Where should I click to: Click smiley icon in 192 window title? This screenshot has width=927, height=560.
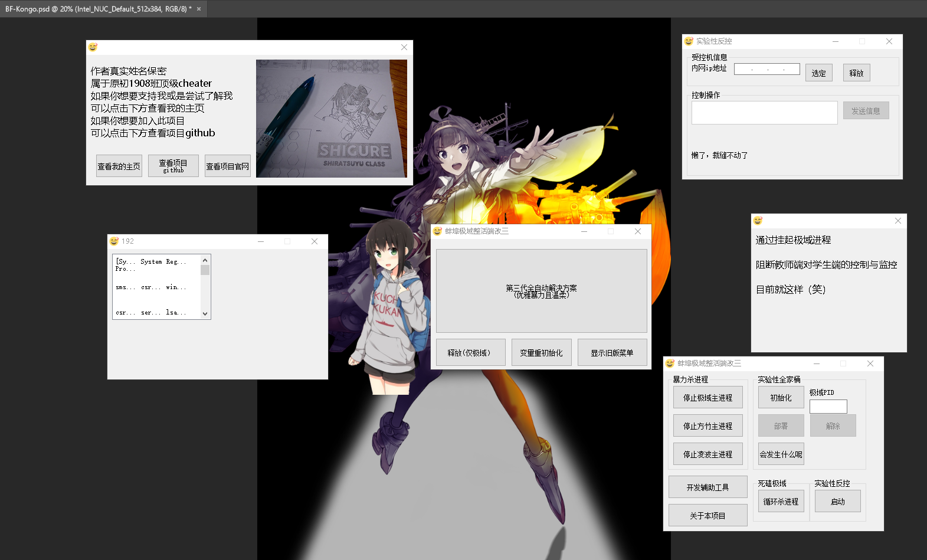coord(114,241)
